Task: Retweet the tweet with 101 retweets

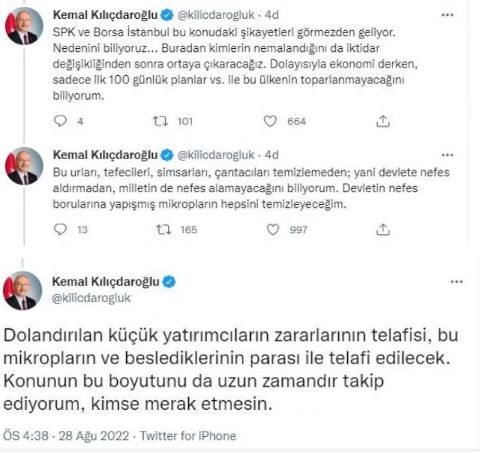Action: coord(160,121)
